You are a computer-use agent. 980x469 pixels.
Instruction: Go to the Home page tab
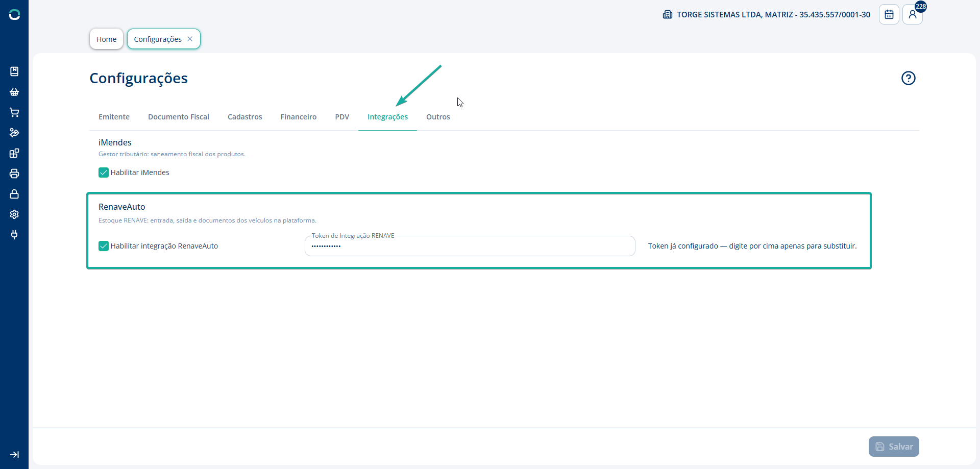[x=106, y=39]
